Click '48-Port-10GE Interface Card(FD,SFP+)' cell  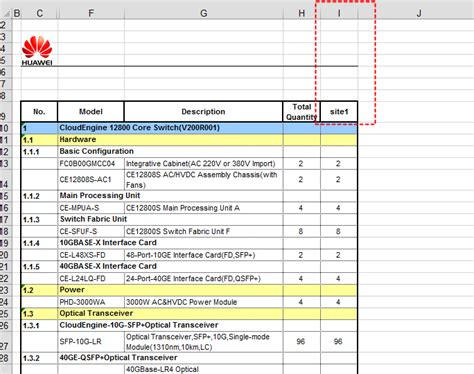click(x=204, y=255)
